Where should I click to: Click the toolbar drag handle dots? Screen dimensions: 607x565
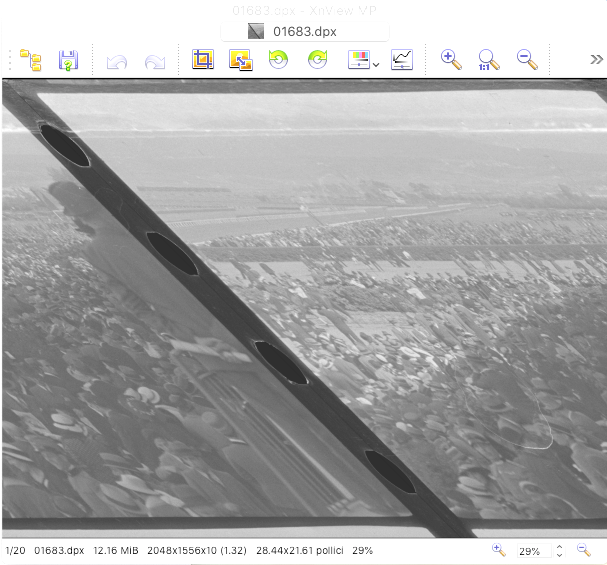tap(10, 60)
